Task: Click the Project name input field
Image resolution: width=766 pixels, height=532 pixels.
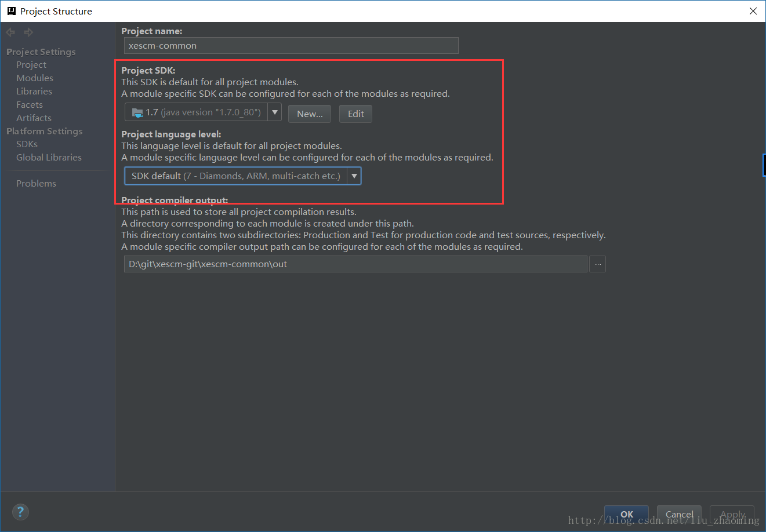Action: [291, 46]
